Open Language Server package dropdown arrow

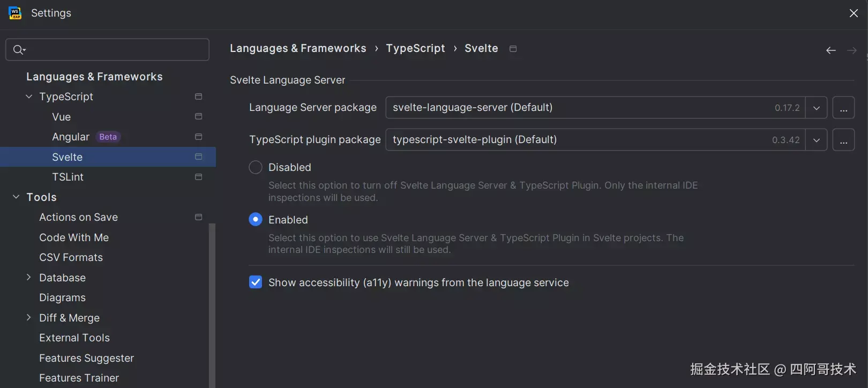point(816,108)
